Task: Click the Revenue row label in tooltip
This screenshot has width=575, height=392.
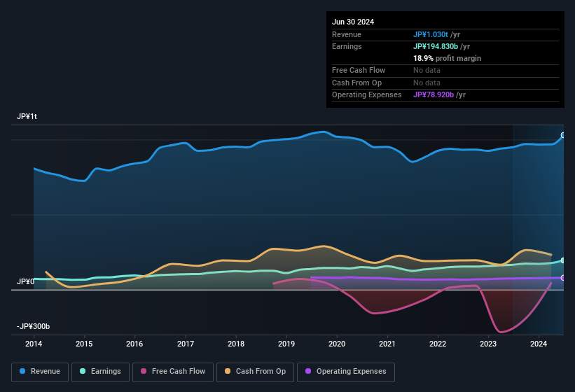Action: pyautogui.click(x=347, y=34)
